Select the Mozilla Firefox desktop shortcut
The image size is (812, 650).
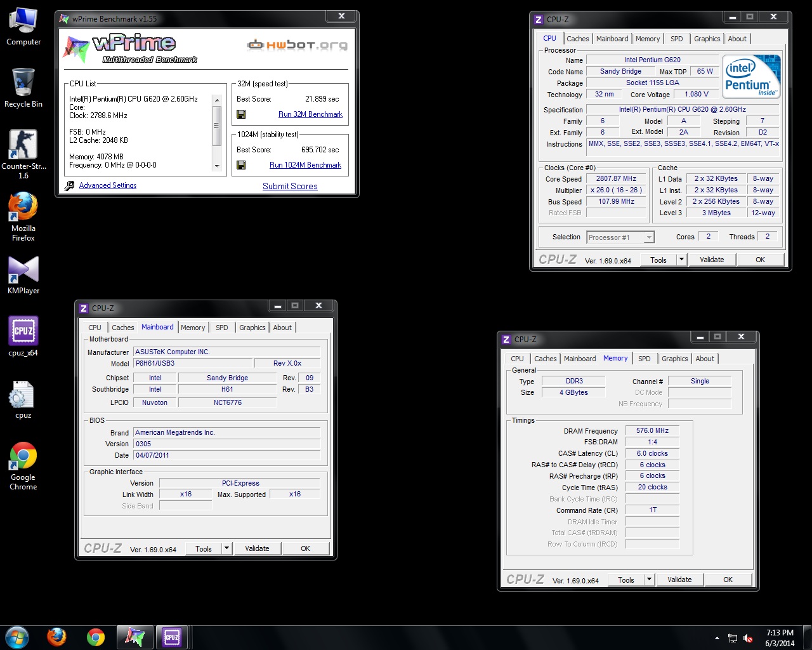23,216
